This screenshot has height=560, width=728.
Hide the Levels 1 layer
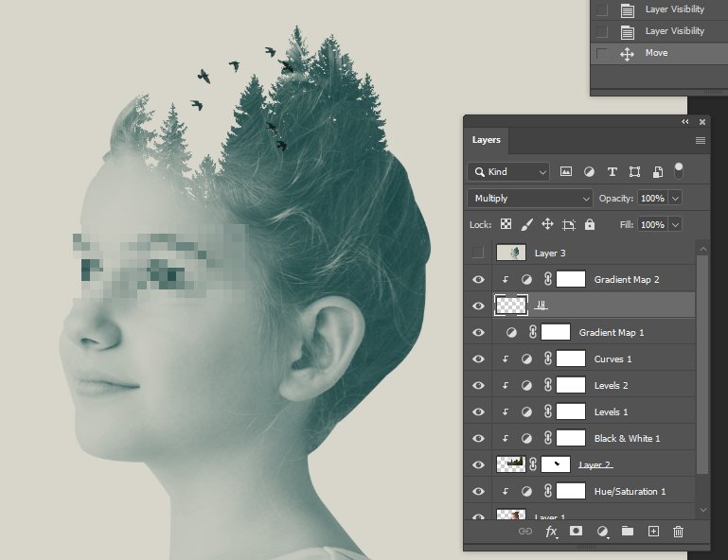478,411
